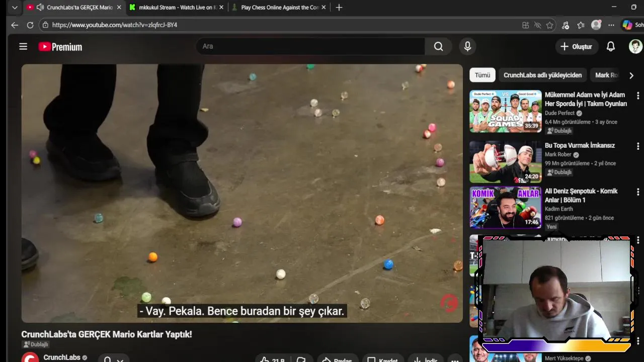Open the YouTube hamburger guide menu
Viewport: 644px width, 362px height.
coord(23,47)
